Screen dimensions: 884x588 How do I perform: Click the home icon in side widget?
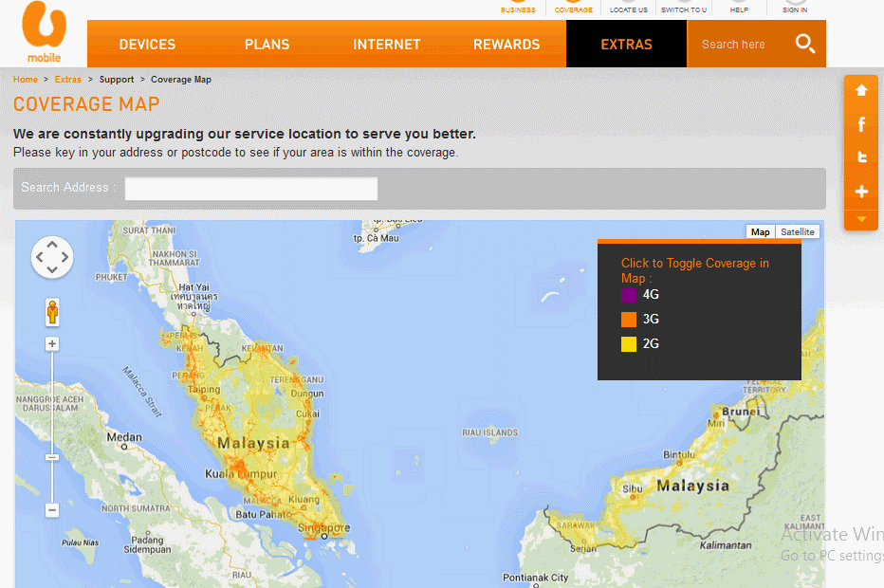(x=861, y=90)
